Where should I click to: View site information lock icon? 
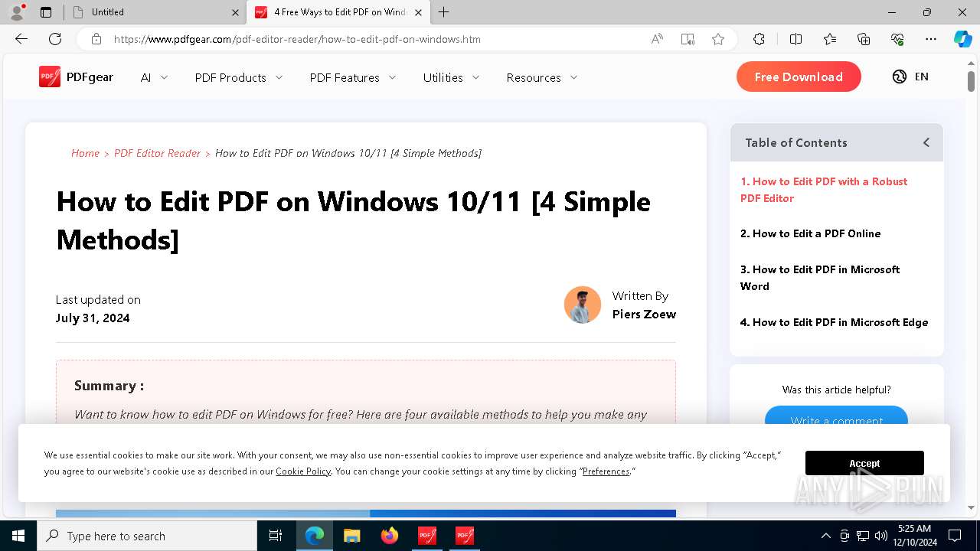[x=96, y=39]
